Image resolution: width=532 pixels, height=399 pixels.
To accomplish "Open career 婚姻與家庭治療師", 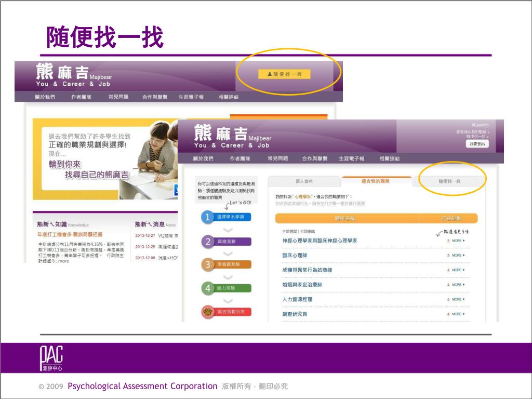I will (x=302, y=285).
